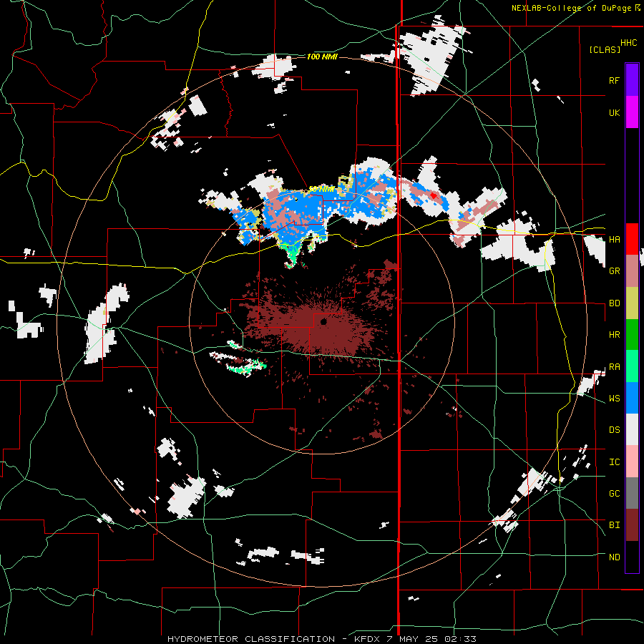
Task: Click the radar site center dot
Action: point(323,321)
